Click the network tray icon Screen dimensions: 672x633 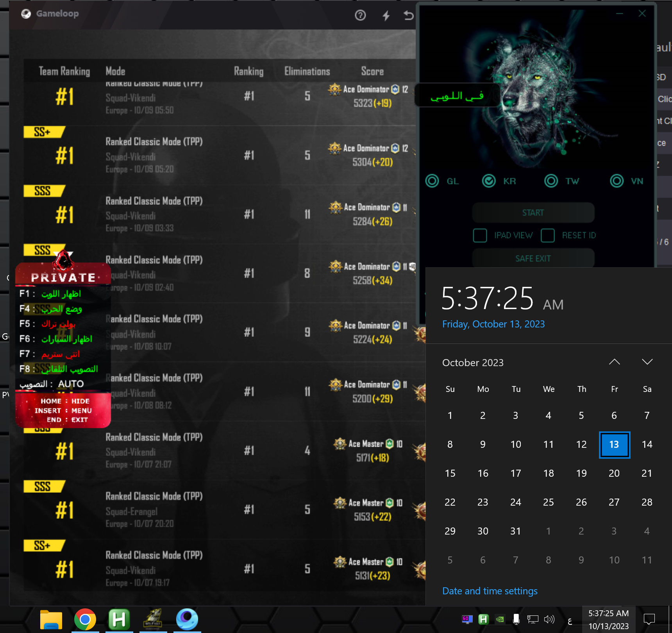[533, 619]
